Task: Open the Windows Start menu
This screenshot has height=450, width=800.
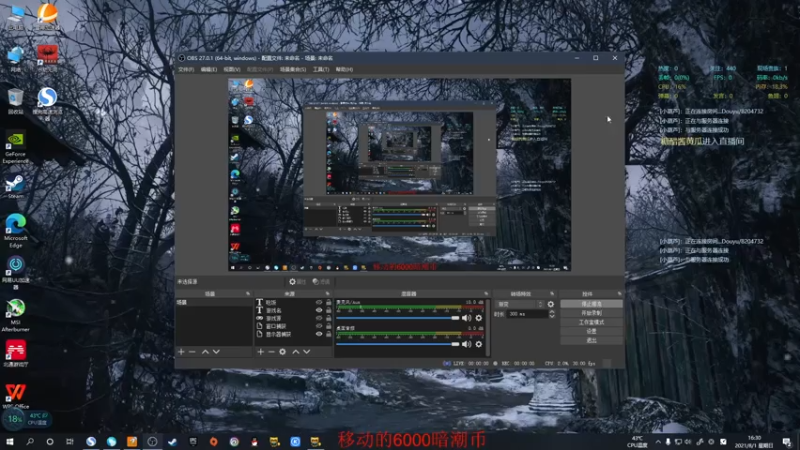Action: tap(9, 442)
